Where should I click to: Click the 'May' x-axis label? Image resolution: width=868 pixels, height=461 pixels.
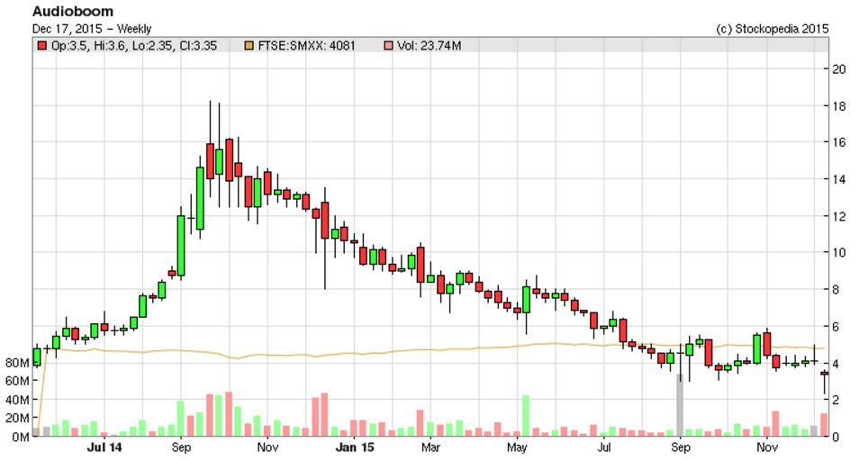pos(517,447)
